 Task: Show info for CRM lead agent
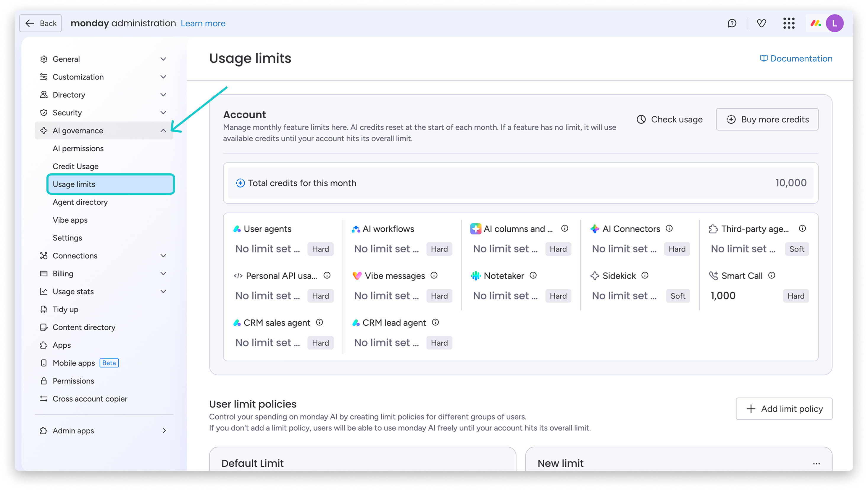pos(435,322)
